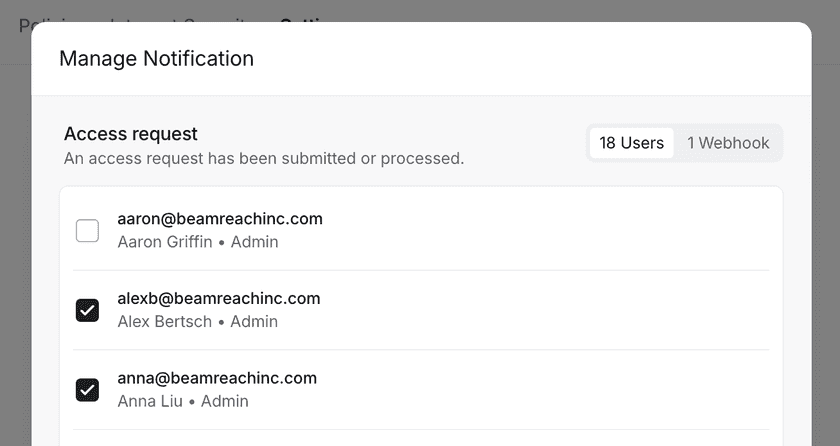
Task: Click the Admin role beside Aaron Griffin
Action: pyautogui.click(x=254, y=242)
